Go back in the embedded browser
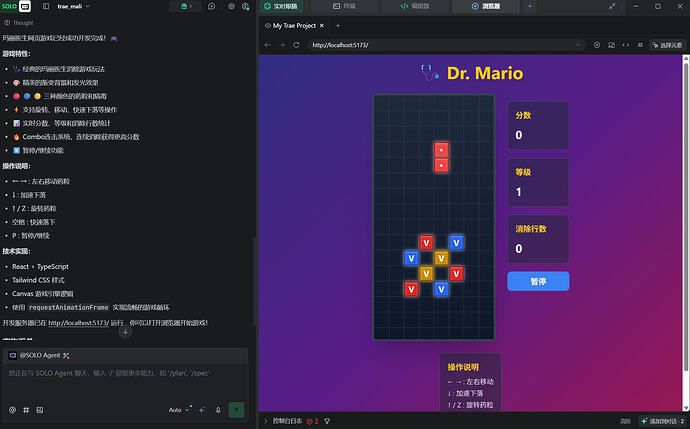Screen dimensions: 690x429 [268, 45]
